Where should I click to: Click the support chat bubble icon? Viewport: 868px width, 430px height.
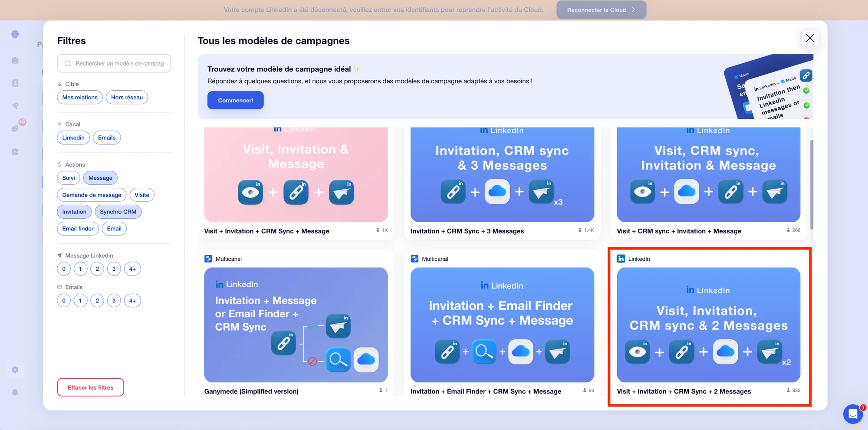[x=853, y=414]
